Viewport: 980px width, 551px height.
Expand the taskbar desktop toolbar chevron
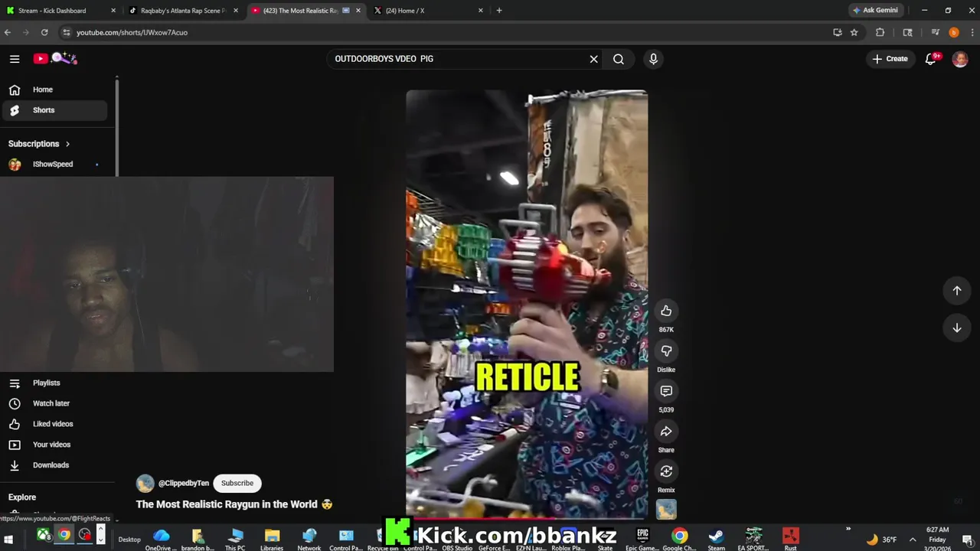pos(848,530)
